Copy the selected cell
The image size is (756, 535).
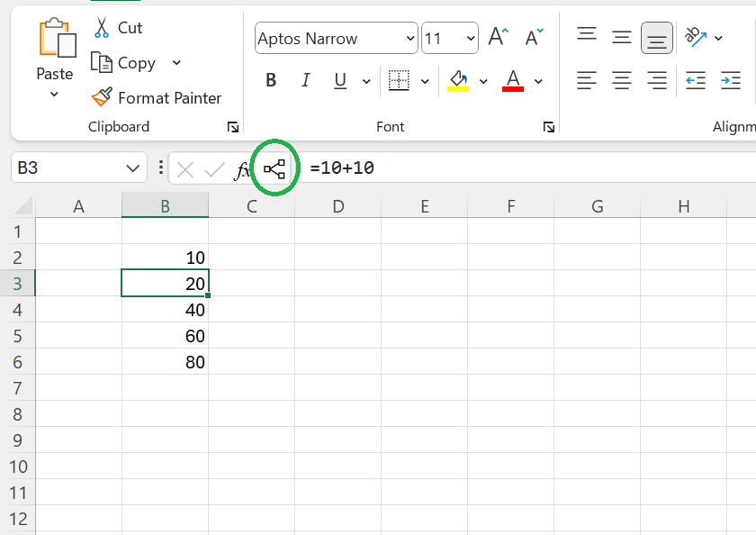[x=123, y=63]
